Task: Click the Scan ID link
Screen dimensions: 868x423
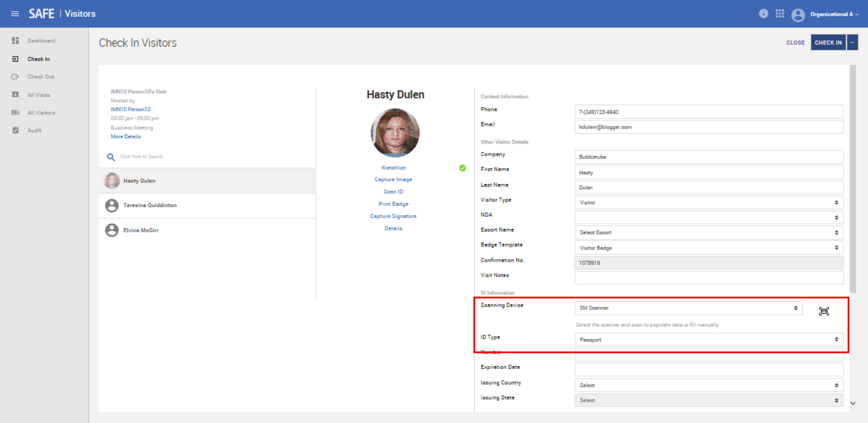Action: pyautogui.click(x=393, y=192)
